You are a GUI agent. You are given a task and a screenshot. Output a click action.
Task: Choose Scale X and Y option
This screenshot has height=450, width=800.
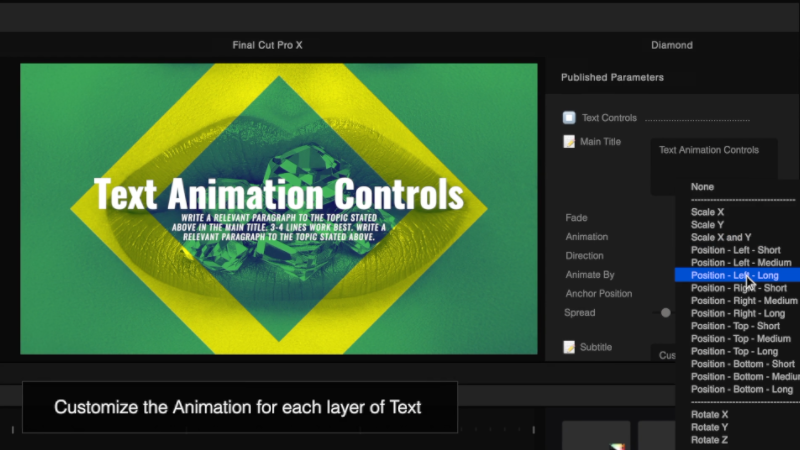click(x=721, y=237)
